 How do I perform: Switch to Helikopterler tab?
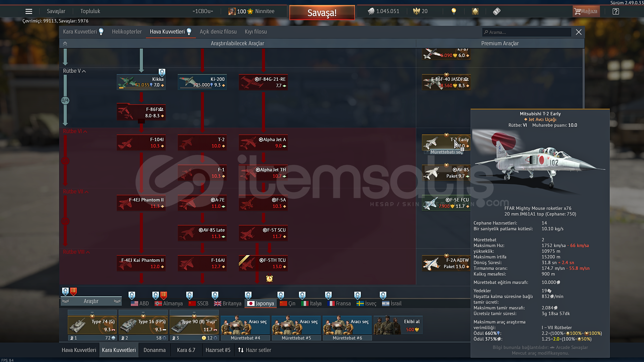[x=127, y=32]
